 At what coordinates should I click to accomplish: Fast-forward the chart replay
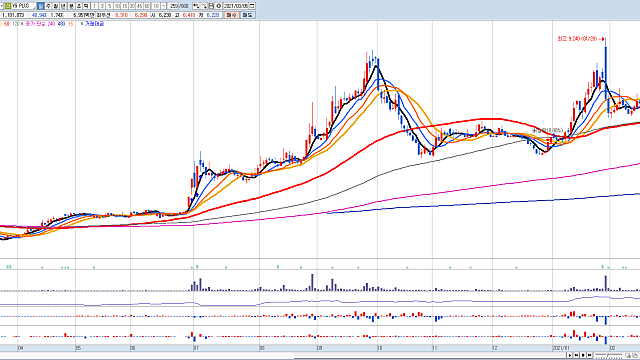point(589,356)
